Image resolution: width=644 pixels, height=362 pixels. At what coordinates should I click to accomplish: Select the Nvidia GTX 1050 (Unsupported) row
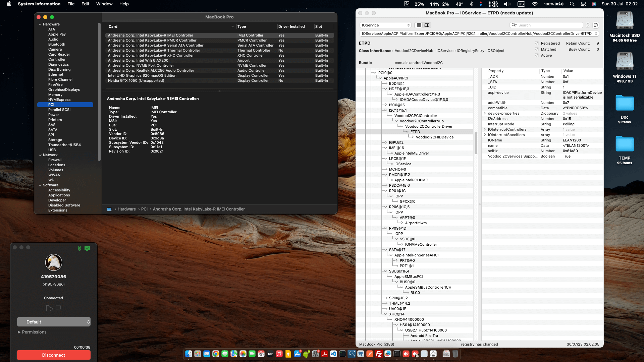(219, 80)
